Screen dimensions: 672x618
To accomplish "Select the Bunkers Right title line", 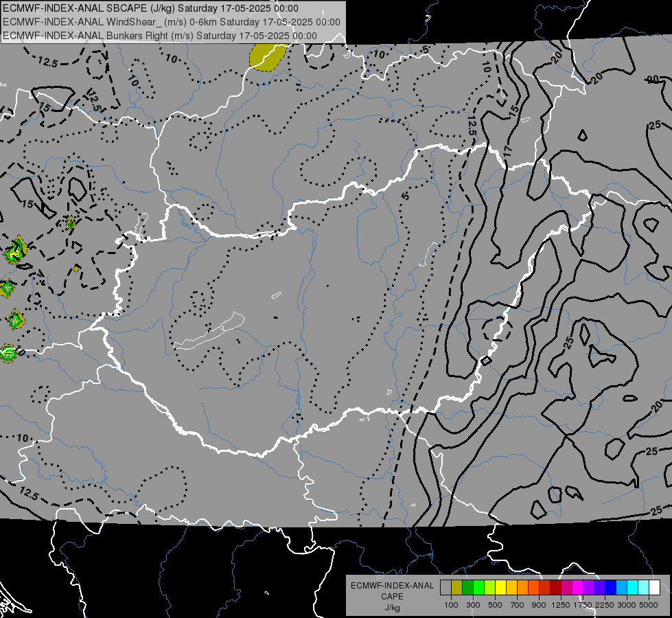I will pyautogui.click(x=160, y=36).
